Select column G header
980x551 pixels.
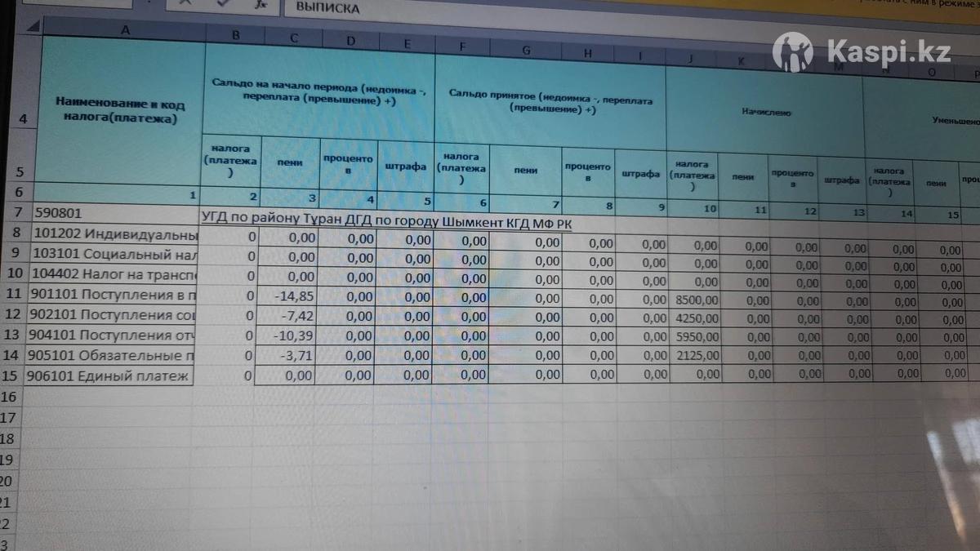click(527, 49)
